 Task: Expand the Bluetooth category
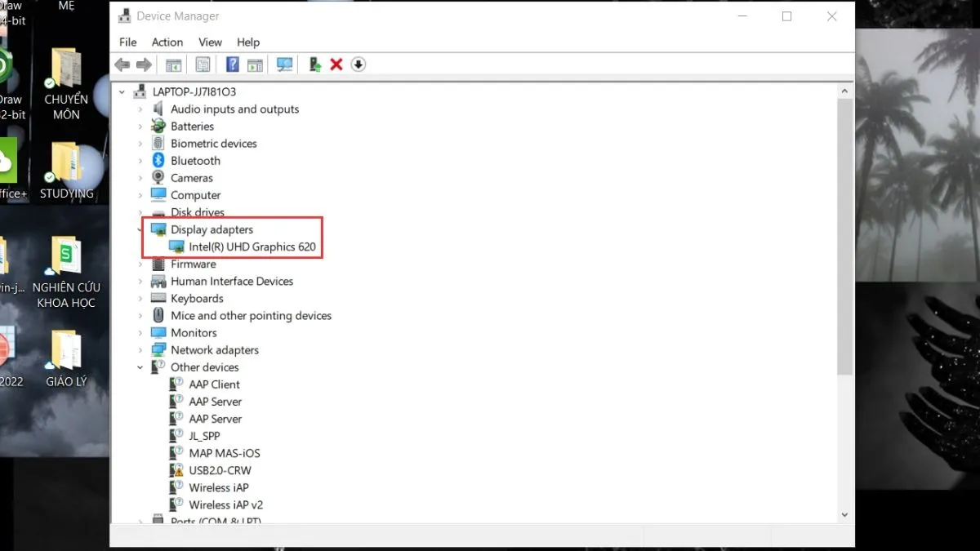tap(140, 161)
